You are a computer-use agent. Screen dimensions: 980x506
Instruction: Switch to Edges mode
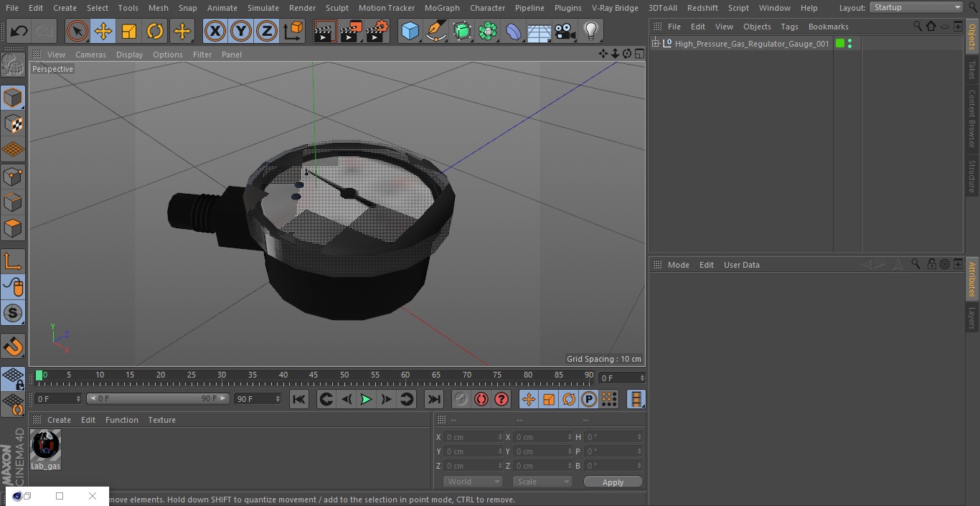coord(13,202)
